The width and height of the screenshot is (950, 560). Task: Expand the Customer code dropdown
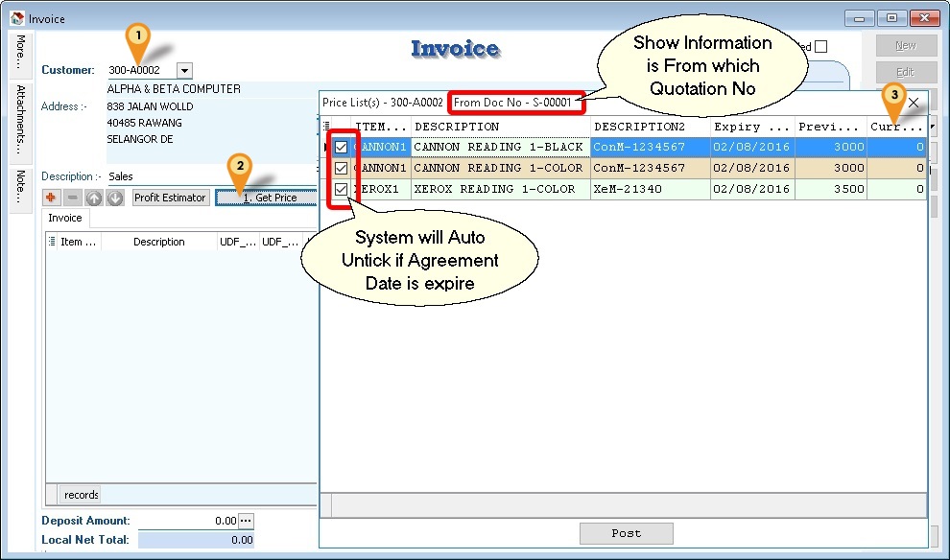pyautogui.click(x=184, y=70)
